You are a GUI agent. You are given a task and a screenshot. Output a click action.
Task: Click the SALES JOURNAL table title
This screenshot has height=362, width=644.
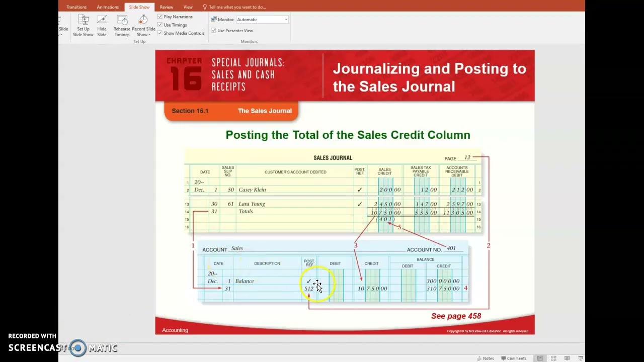coord(333,158)
